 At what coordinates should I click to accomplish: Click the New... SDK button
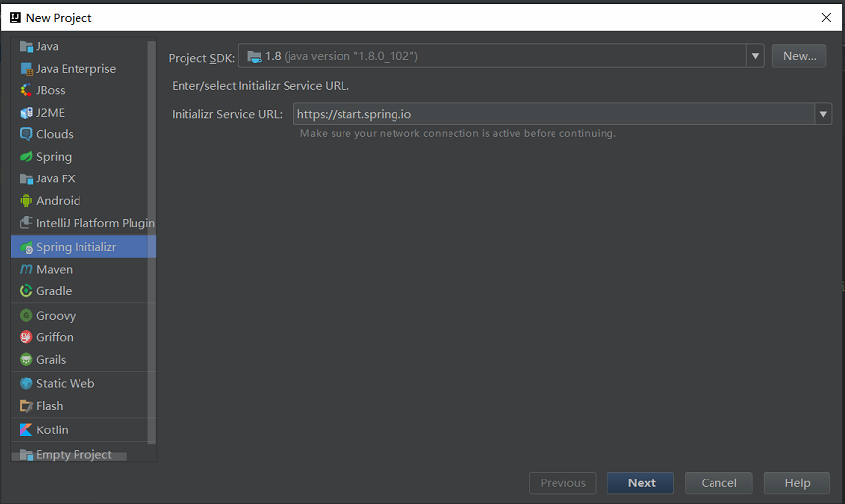(799, 56)
